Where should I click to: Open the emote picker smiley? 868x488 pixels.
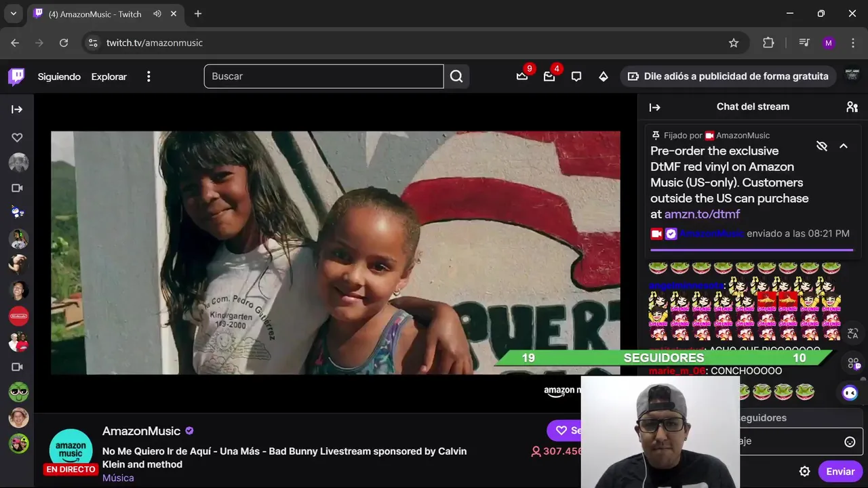tap(850, 442)
